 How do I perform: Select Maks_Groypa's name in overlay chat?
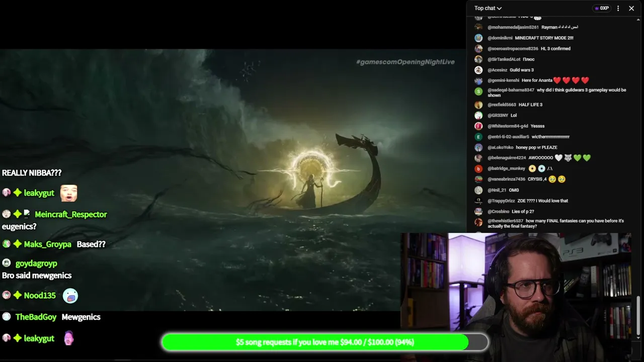coord(48,244)
